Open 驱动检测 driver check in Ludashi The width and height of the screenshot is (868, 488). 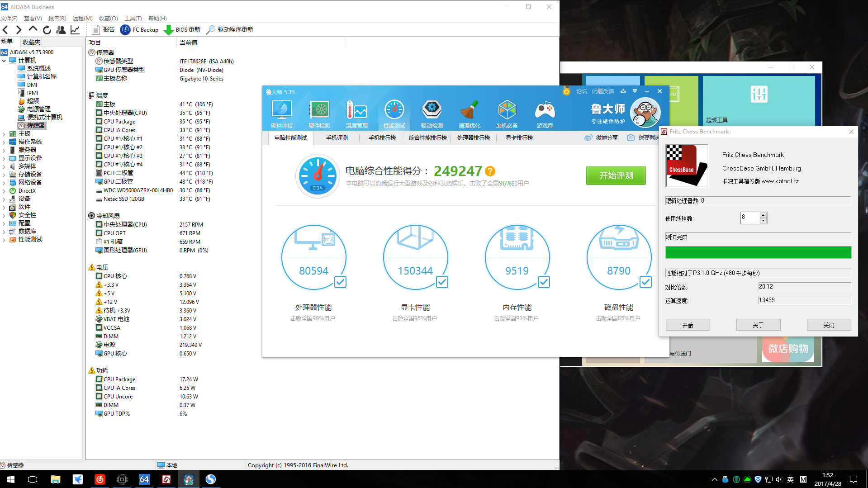click(432, 115)
